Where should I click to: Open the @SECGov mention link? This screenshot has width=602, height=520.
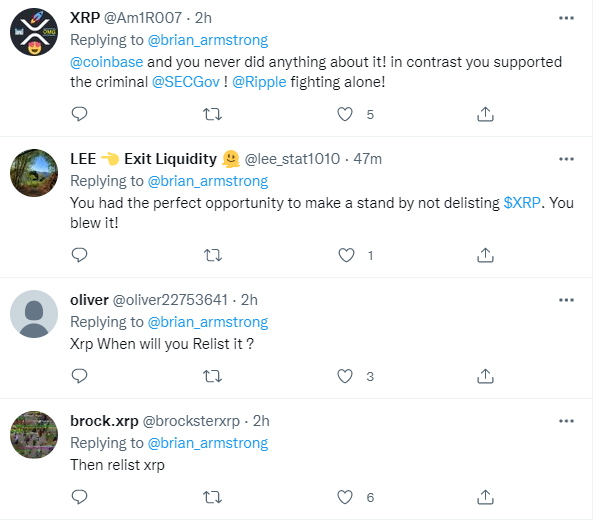[186, 82]
